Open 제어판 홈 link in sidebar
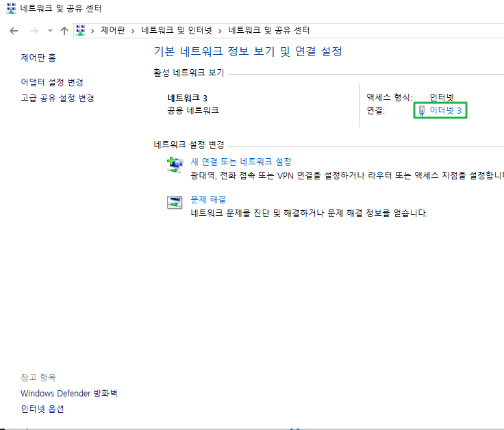This screenshot has width=504, height=430. pos(38,58)
